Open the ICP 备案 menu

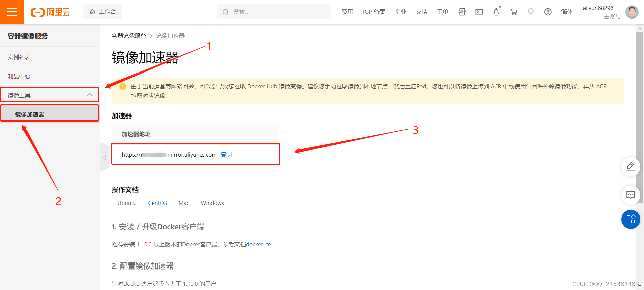point(374,12)
